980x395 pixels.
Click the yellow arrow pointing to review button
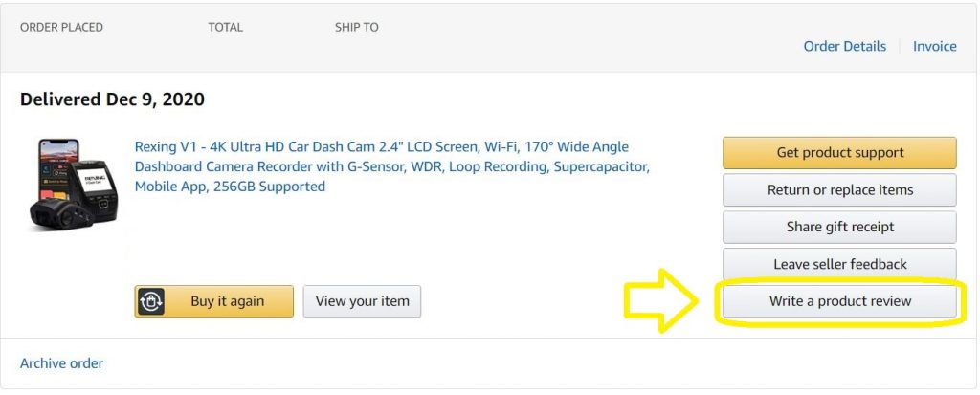[x=662, y=300]
